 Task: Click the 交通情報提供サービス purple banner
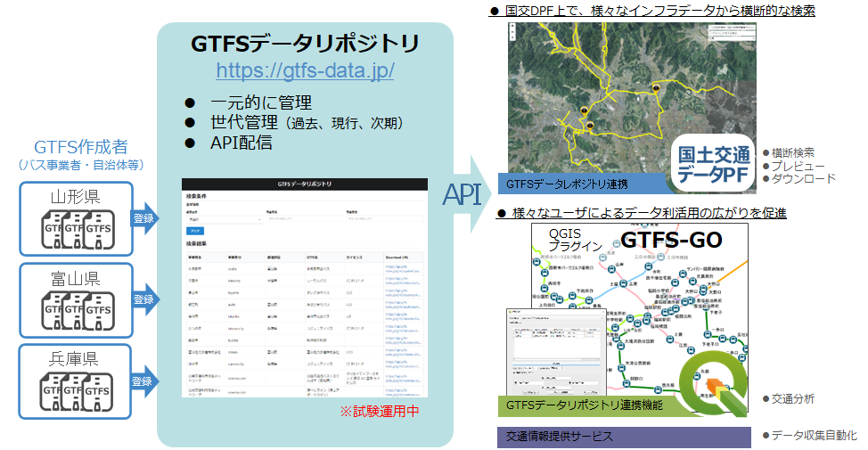point(624,436)
